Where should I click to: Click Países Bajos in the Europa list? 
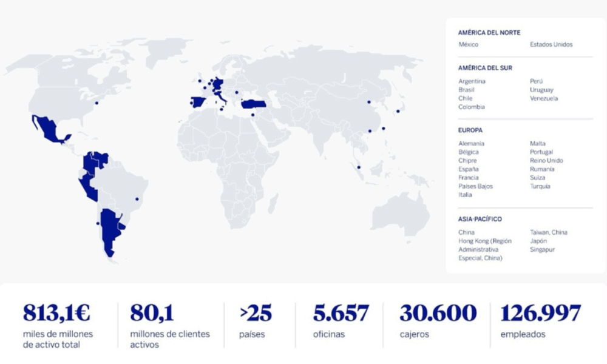(476, 186)
